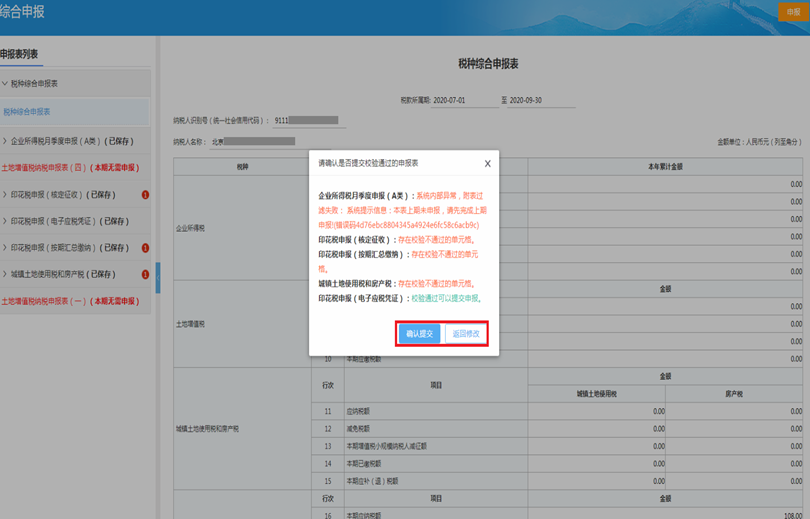Click 税种综合申报表 page title
Image resolution: width=810 pixels, height=519 pixels.
(x=488, y=64)
